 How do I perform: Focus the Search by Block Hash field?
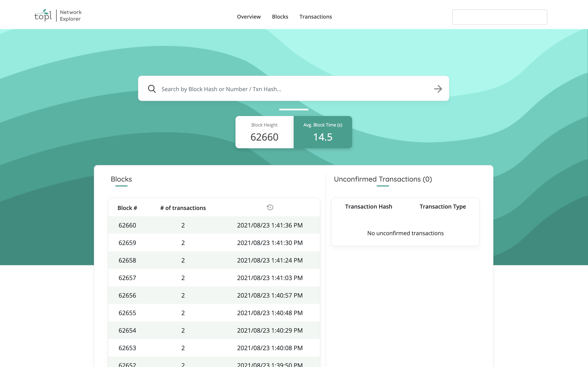click(x=293, y=89)
